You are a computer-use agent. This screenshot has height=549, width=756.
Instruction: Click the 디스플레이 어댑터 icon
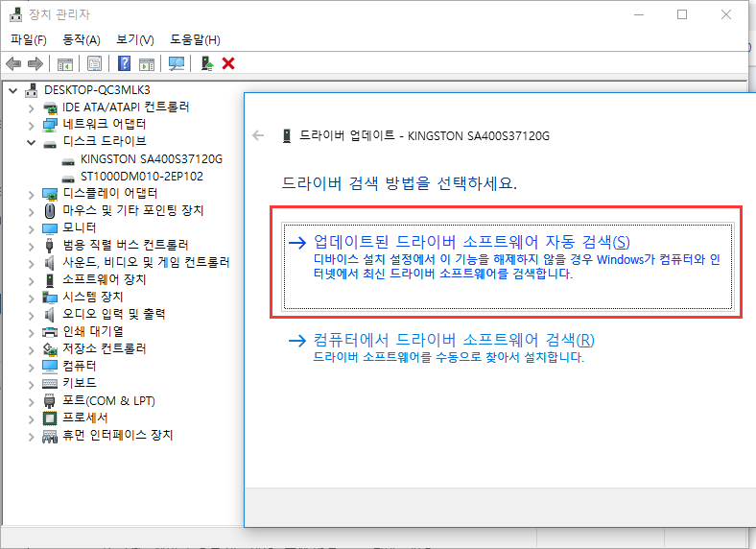[50, 194]
